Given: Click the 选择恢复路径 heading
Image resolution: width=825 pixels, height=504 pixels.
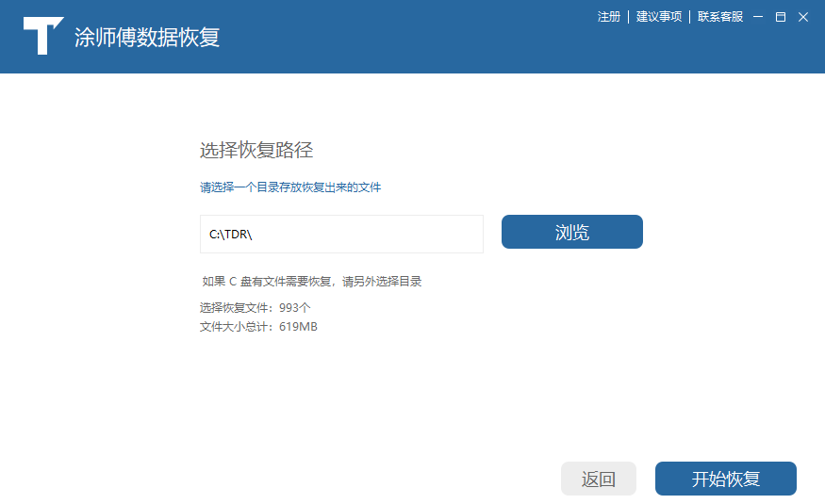Looking at the screenshot, I should (x=256, y=151).
